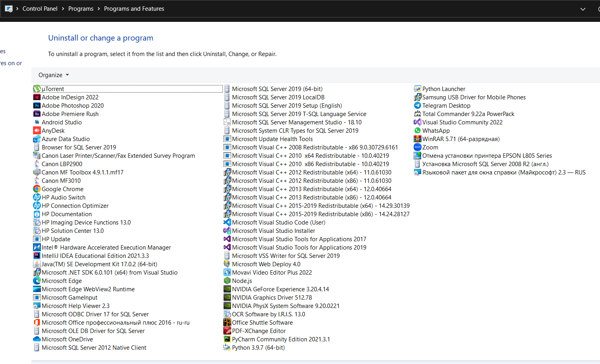Viewport: 600px width, 364px height.
Task: Go to Control Panel in the breadcrumb
Action: coord(40,9)
